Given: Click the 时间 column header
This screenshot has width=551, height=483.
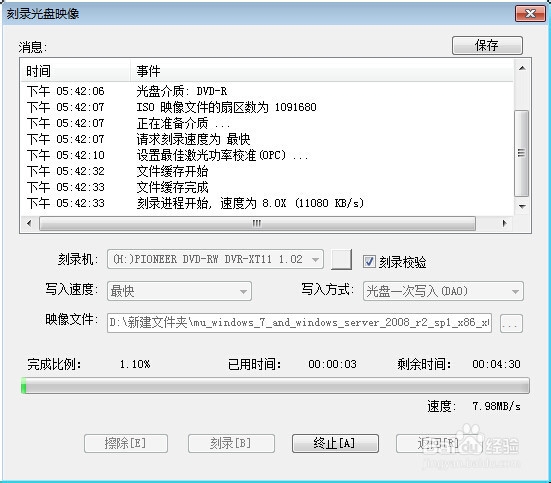Looking at the screenshot, I should click(76, 71).
